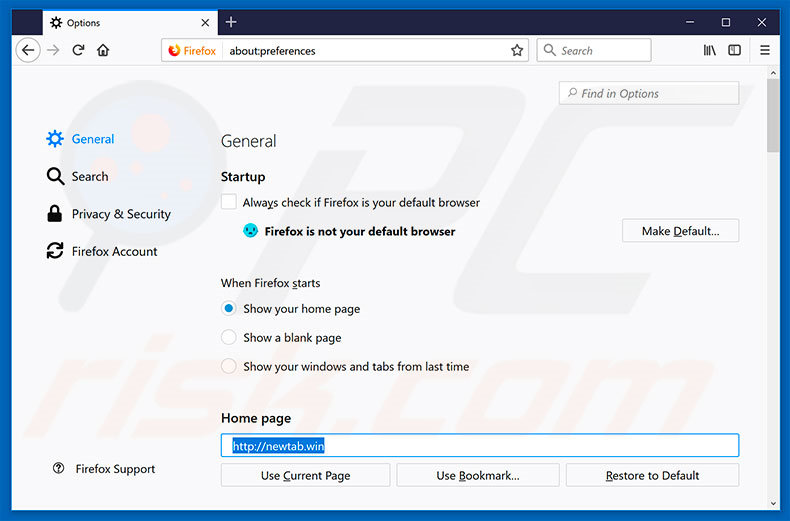Click the Firefox Account sync icon
The width and height of the screenshot is (790, 521).
[55, 250]
